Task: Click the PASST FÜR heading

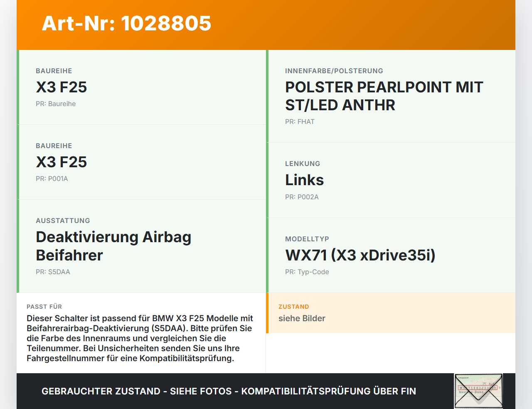Action: [x=44, y=307]
